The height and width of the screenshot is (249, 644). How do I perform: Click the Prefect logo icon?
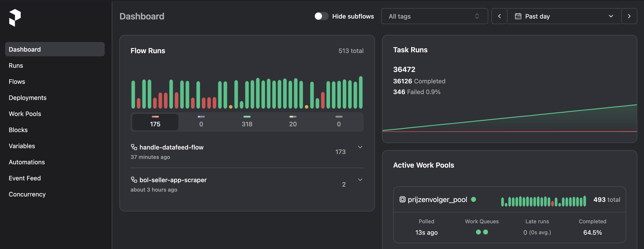(x=15, y=17)
